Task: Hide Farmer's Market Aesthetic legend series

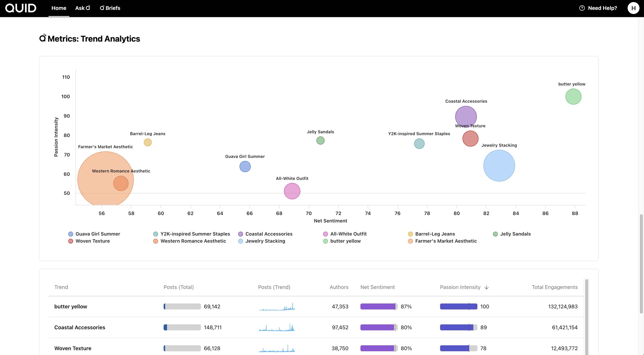Action: [x=446, y=241]
